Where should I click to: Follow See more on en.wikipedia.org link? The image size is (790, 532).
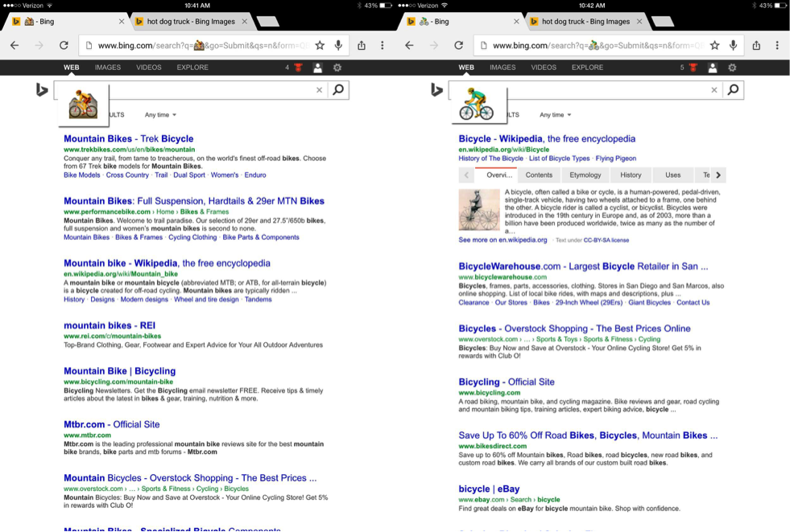click(503, 240)
